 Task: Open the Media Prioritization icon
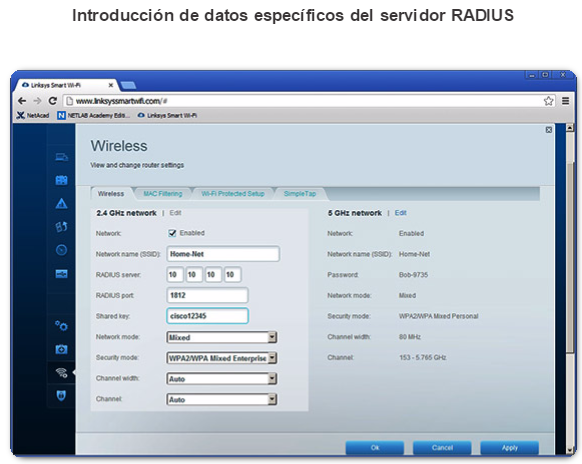click(x=61, y=226)
